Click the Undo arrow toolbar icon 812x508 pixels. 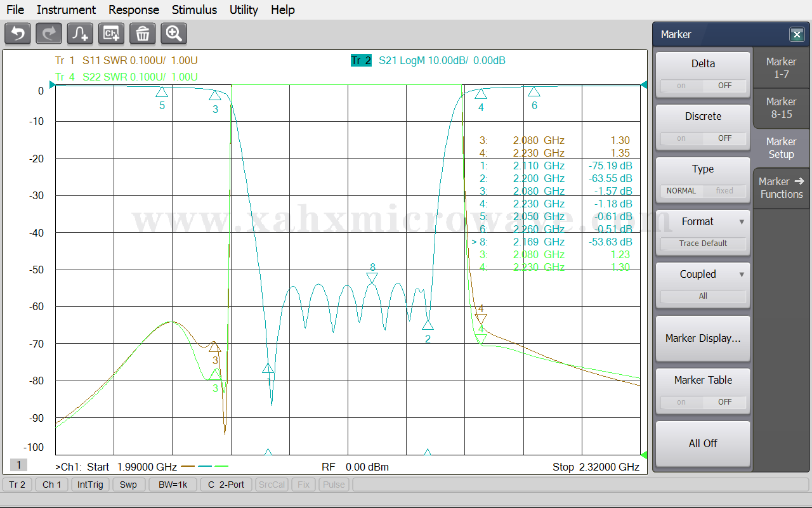pyautogui.click(x=18, y=34)
